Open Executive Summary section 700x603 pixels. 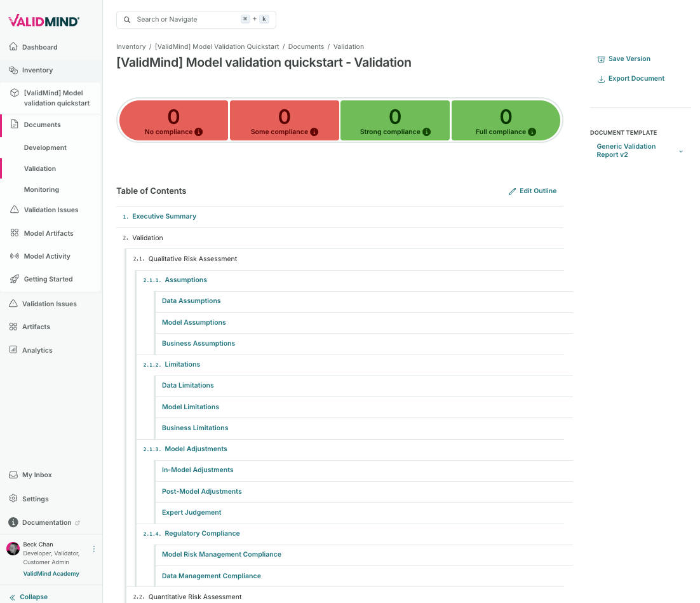164,216
